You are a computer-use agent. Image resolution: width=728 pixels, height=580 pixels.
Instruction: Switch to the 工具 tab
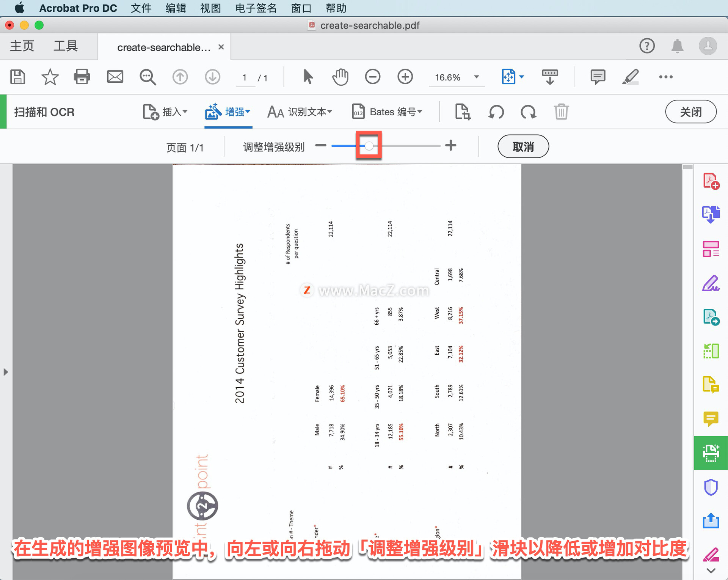click(65, 46)
